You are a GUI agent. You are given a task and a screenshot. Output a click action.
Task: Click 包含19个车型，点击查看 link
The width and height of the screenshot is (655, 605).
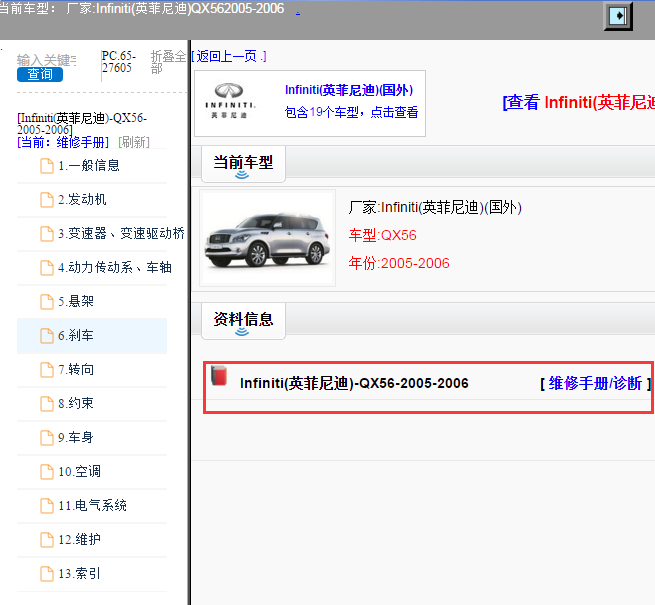pyautogui.click(x=351, y=112)
